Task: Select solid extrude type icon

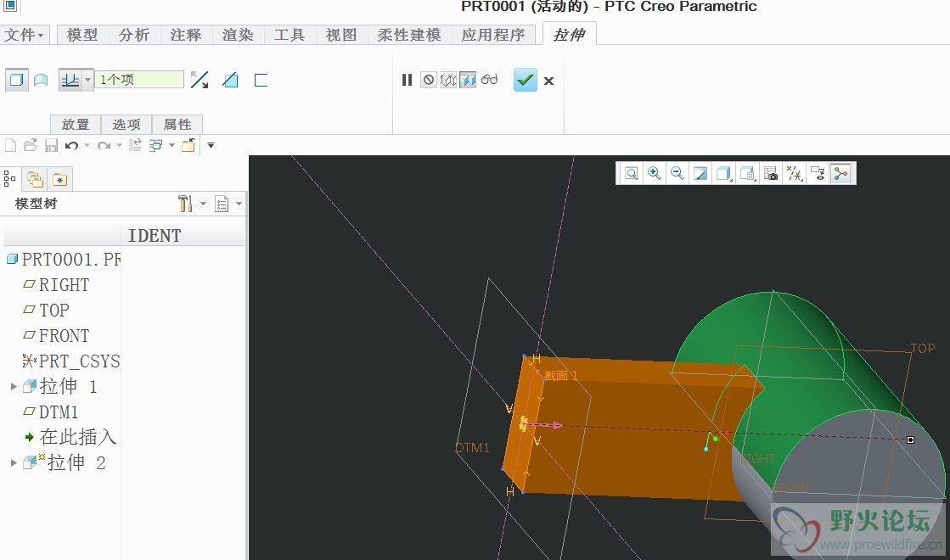Action: (16, 80)
